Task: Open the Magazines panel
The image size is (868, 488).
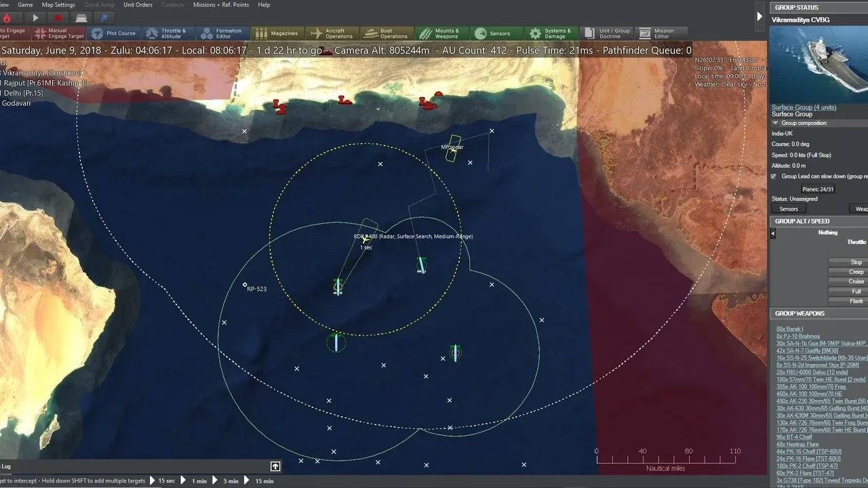Action: coord(276,33)
